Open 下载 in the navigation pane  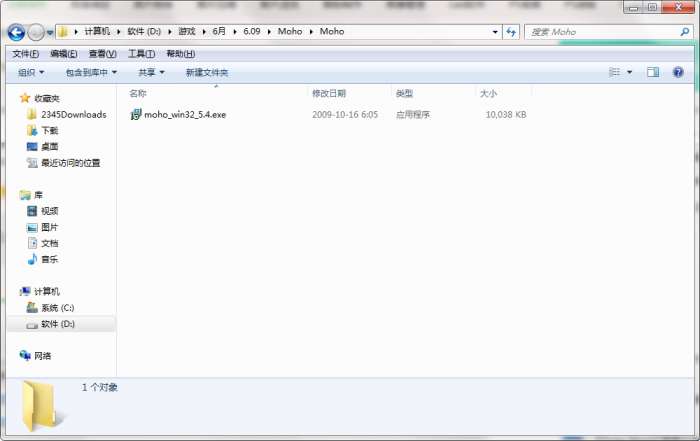[50, 130]
